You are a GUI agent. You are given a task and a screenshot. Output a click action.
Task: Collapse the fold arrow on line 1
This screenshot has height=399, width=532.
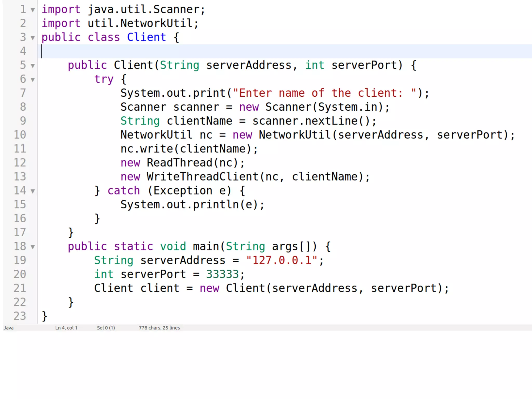tap(33, 10)
